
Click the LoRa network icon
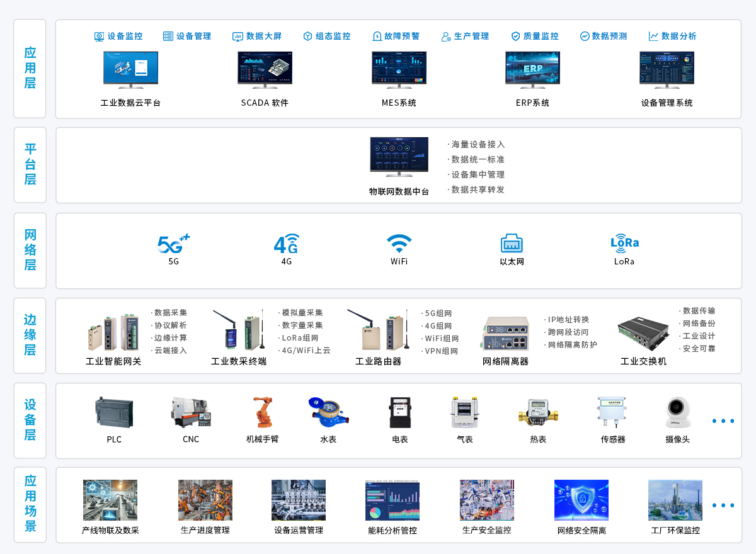624,242
